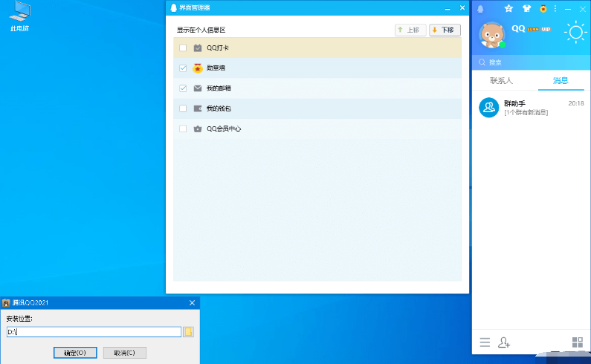591x364 pixels.
Task: Click the medal icon in QQ title bar
Action: click(543, 8)
